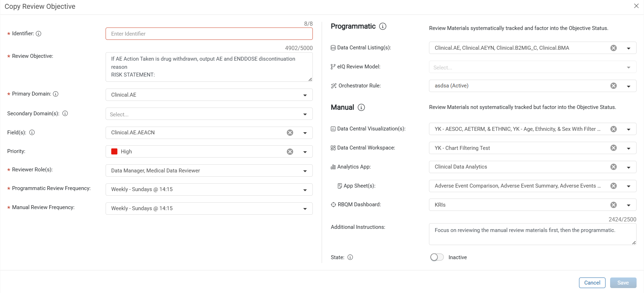Expand the Priority dropdown arrow
644x293 pixels.
pos(305,152)
